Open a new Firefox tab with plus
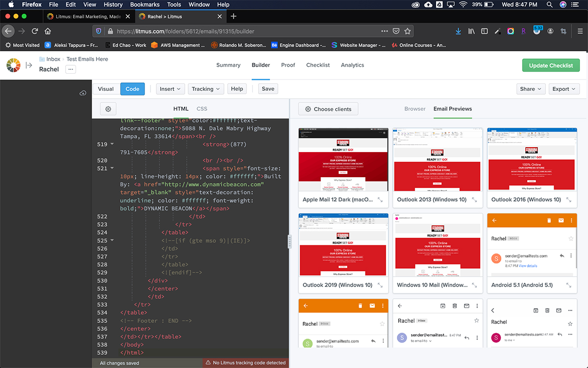 coord(234,16)
